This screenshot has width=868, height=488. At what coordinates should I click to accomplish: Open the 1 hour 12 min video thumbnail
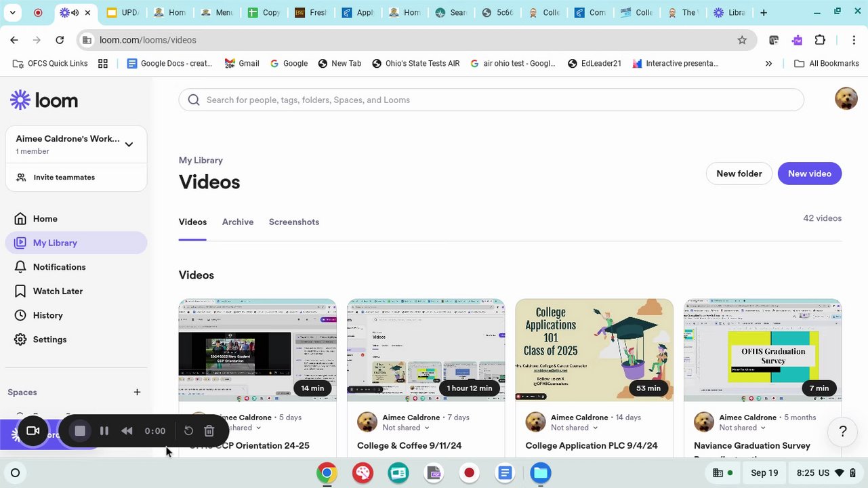426,350
